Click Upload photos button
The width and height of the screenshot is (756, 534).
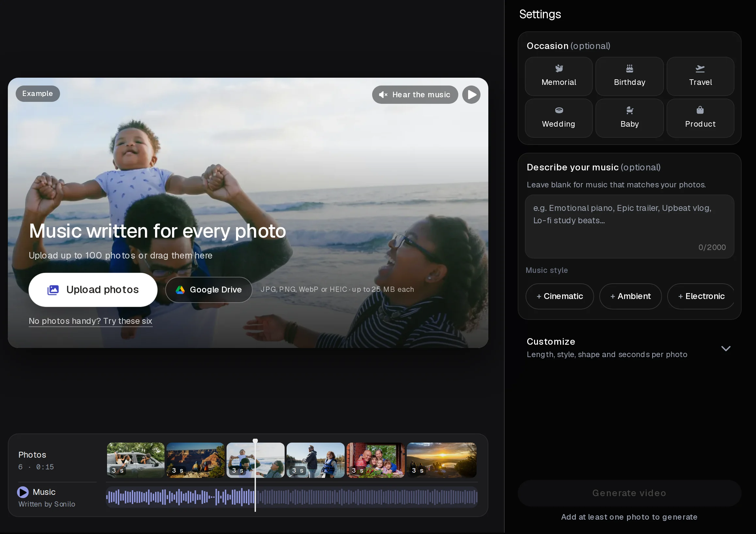[93, 290]
